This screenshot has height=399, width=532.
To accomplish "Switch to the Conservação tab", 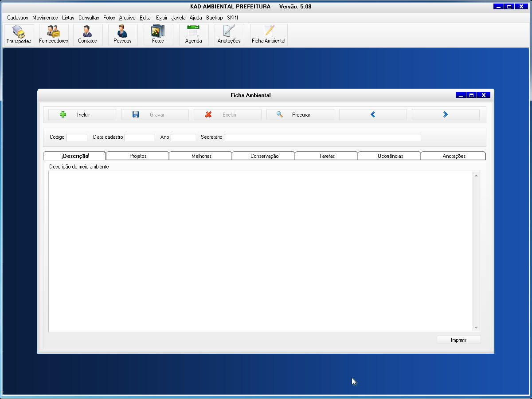I will point(264,156).
